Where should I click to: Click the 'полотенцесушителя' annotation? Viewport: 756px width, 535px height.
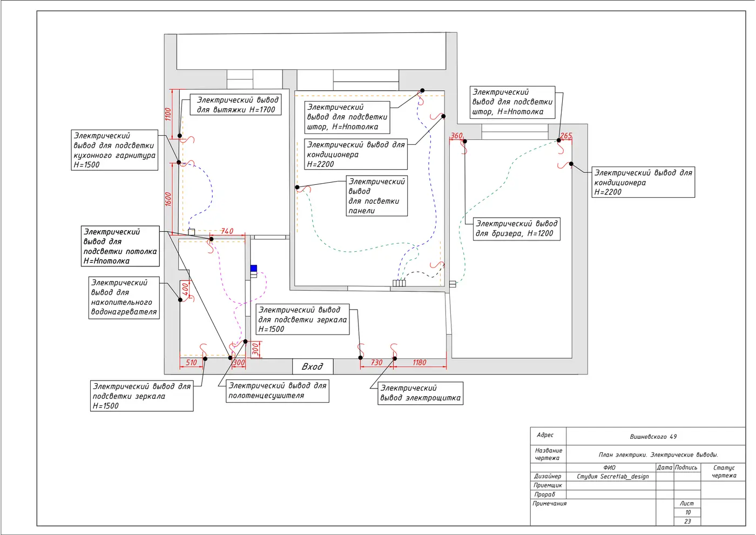point(278,391)
